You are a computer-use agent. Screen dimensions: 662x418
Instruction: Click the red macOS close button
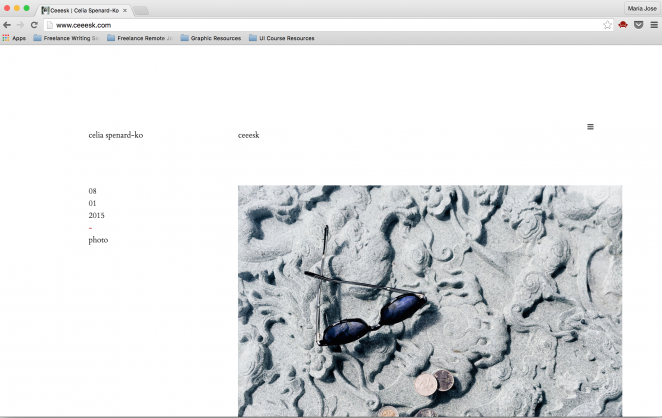(x=7, y=8)
